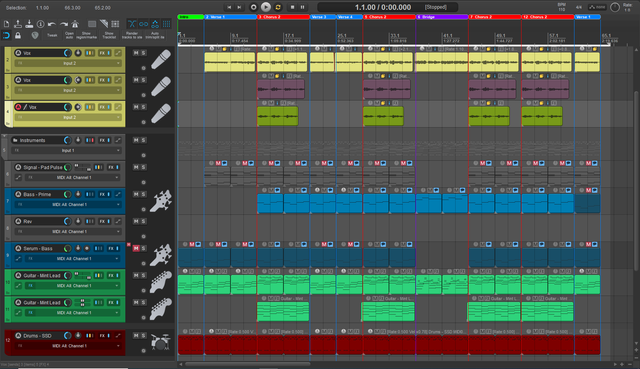Open Input 2 dropdown on track 2 Vox
Screen dimensions: 640x369
[69, 63]
